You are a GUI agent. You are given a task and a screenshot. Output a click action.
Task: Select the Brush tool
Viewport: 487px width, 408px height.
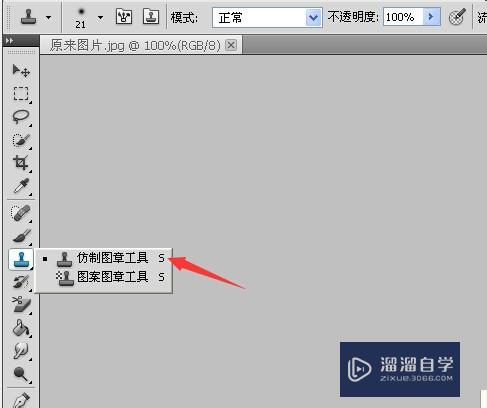point(21,236)
